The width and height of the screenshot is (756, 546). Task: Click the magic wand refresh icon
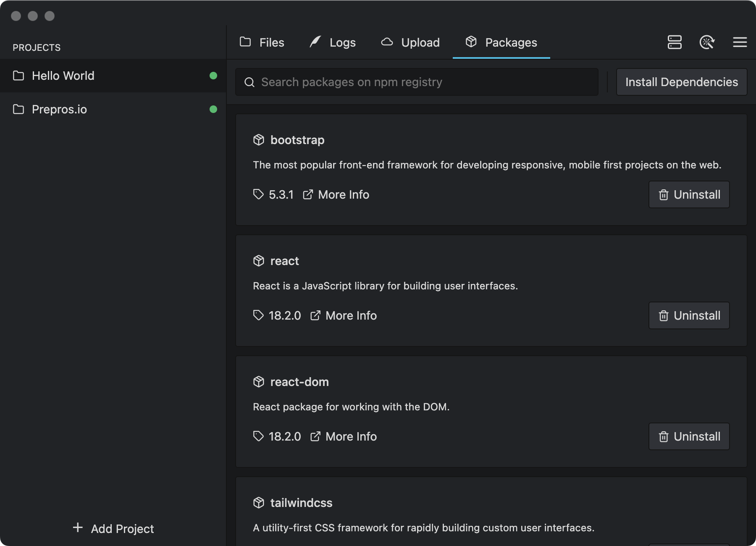[x=707, y=42]
